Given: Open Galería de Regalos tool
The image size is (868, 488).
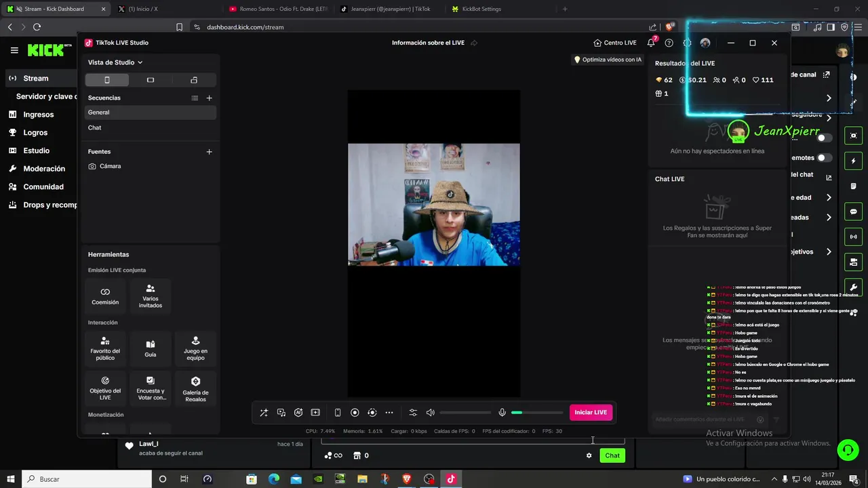Looking at the screenshot, I should pos(195,388).
